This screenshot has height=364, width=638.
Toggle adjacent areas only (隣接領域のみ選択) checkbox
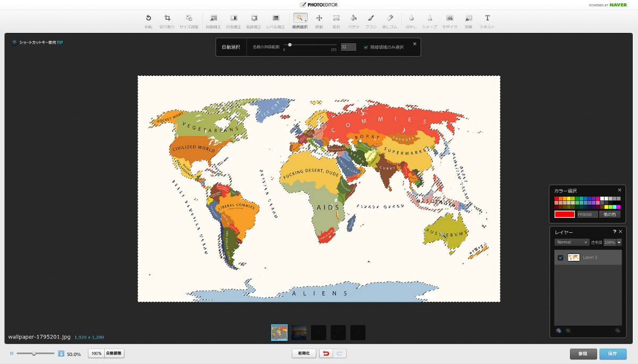click(366, 47)
